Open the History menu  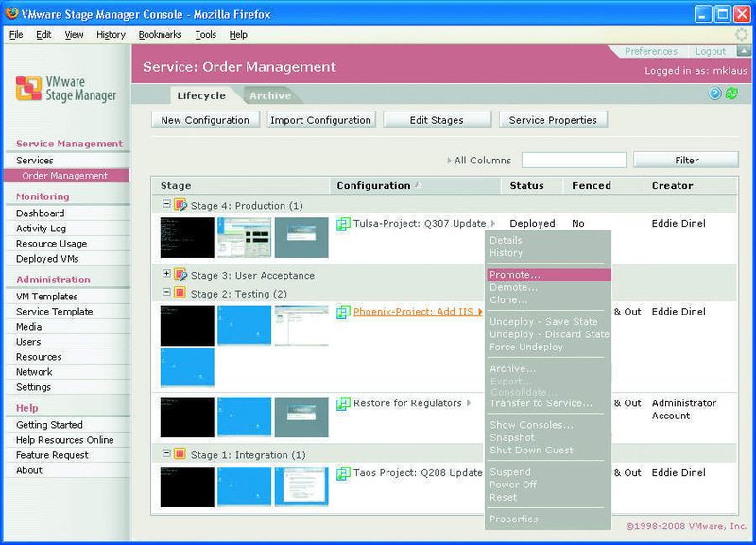[111, 35]
